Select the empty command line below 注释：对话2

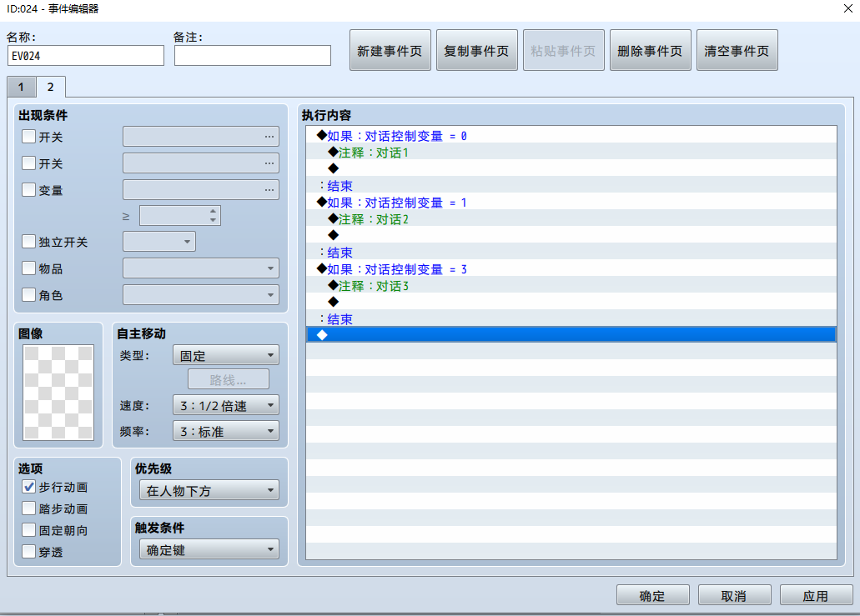pyautogui.click(x=571, y=235)
